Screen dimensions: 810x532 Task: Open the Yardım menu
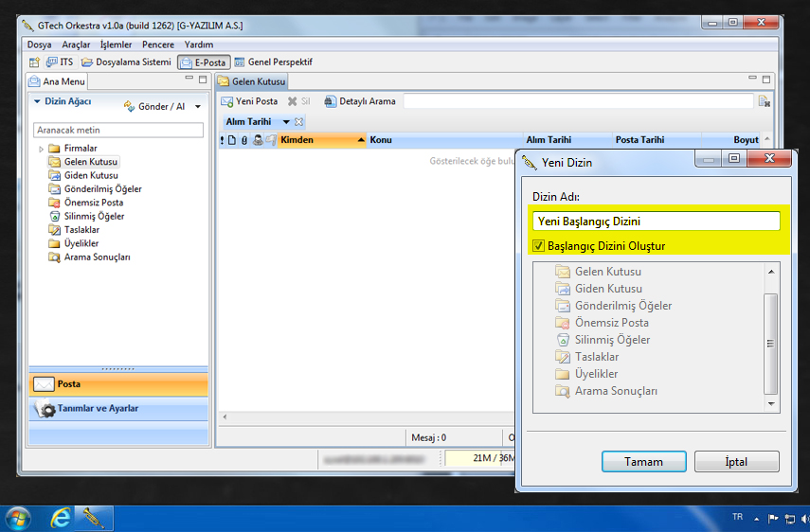(x=199, y=44)
